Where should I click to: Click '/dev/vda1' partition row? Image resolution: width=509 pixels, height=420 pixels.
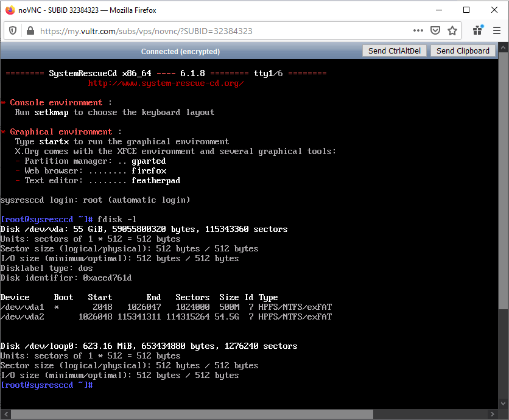(166, 307)
